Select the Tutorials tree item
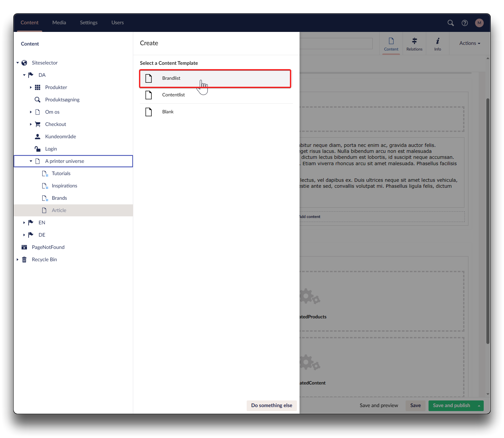Viewport: 504px width, 438px height. (61, 173)
